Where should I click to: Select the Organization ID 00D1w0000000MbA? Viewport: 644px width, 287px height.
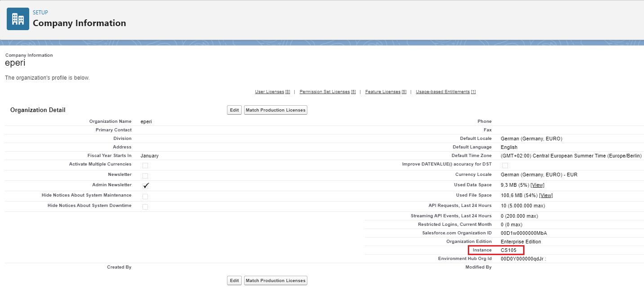click(x=524, y=233)
